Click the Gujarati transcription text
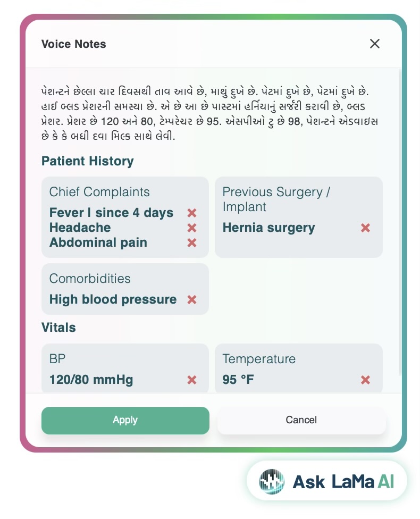The height and width of the screenshot is (519, 420). [209, 114]
